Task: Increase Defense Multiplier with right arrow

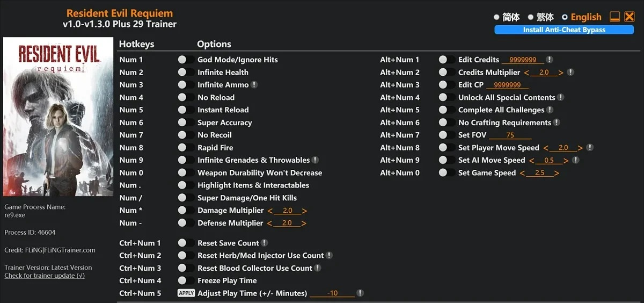Action: click(x=304, y=223)
